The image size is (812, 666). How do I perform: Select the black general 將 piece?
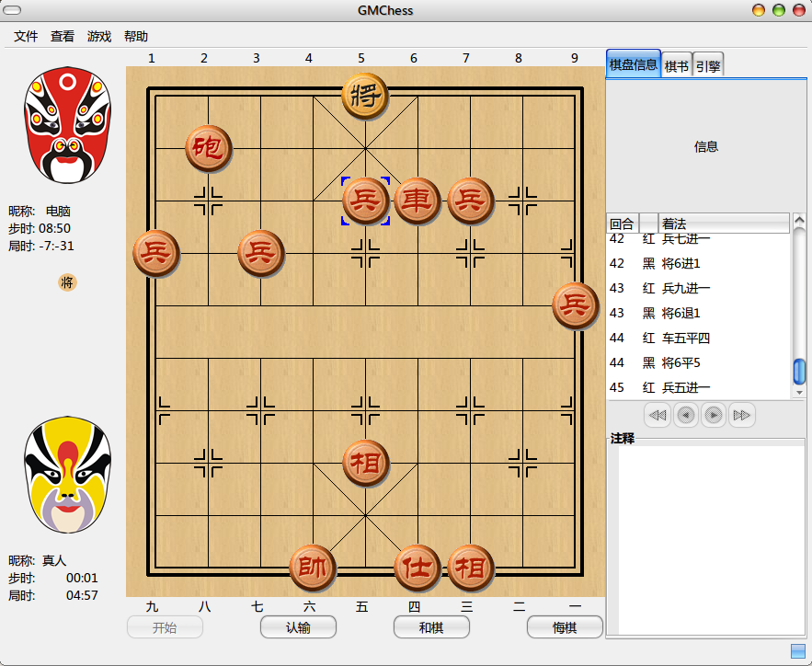click(x=365, y=96)
